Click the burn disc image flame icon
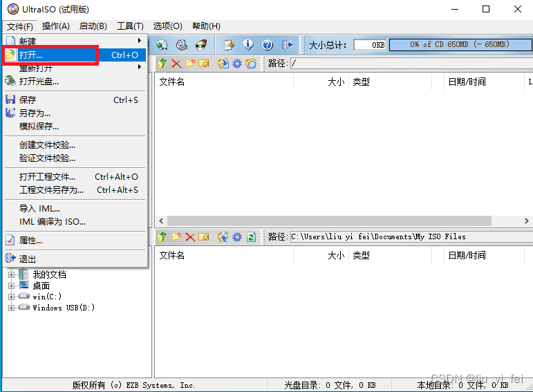533x392 pixels. tap(202, 44)
